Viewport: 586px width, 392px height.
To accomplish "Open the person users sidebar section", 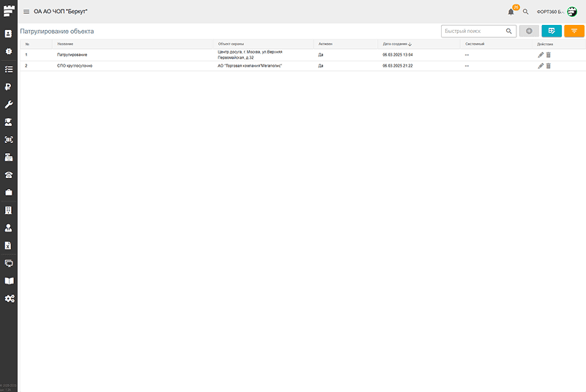I will 8,228.
